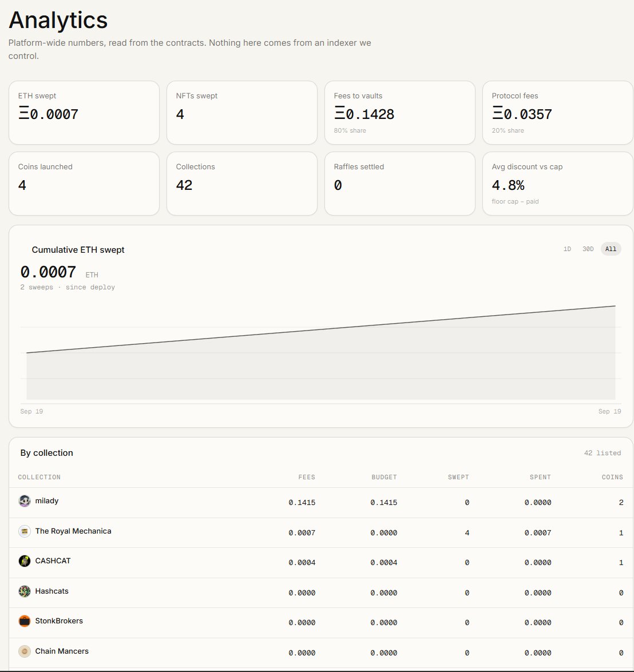634x672 pixels.
Task: Click the Protocol fees stat card
Action: tap(558, 113)
